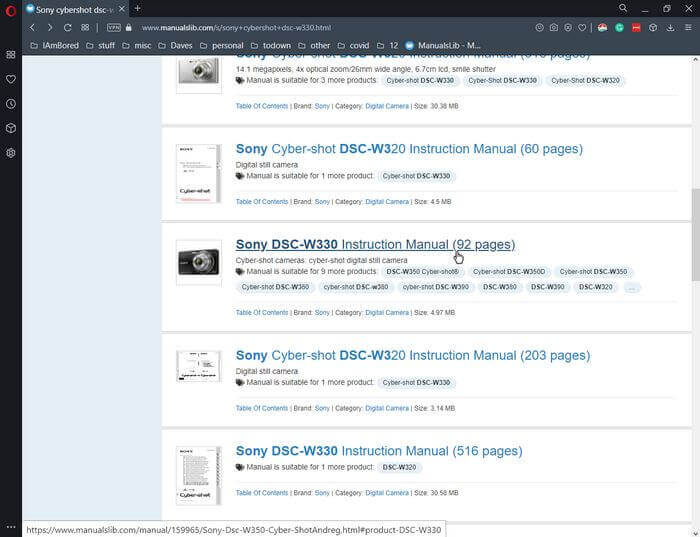700x537 pixels.
Task: Take a snapshot with the camera icon
Action: pyautogui.click(x=554, y=28)
